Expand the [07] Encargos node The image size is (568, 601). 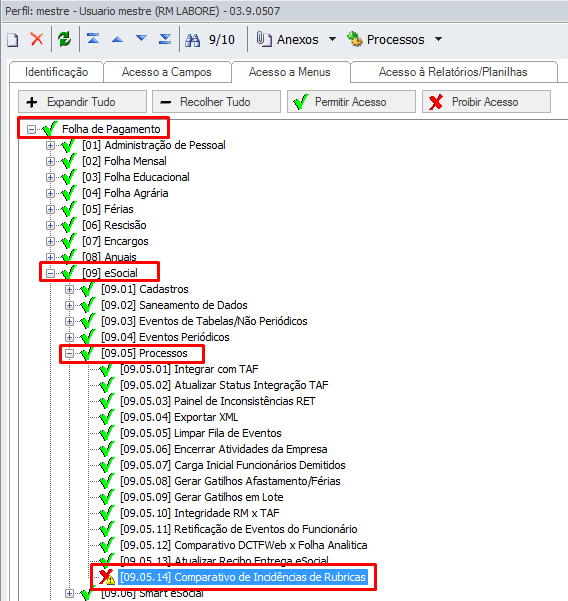tap(50, 241)
